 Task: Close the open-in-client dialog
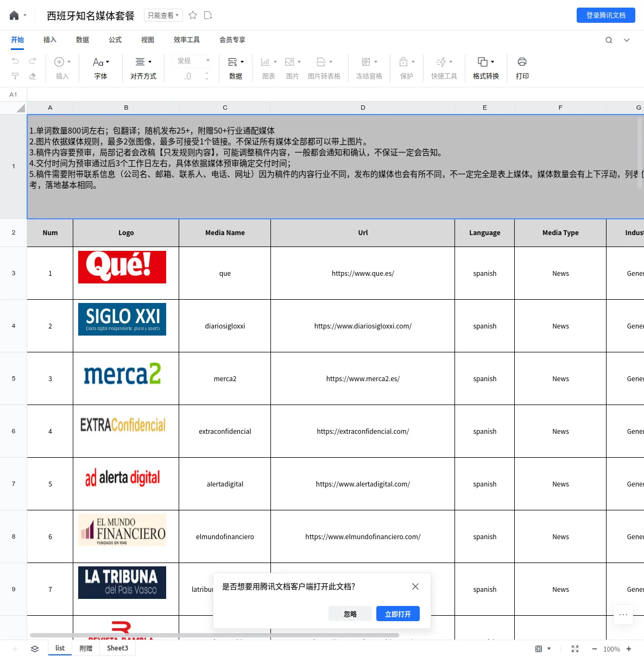(x=415, y=586)
